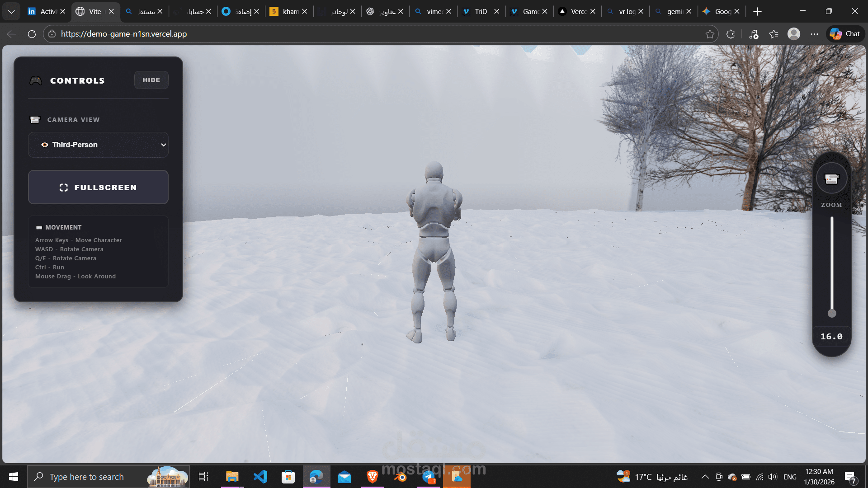
Task: Refresh the demo game page
Action: pyautogui.click(x=32, y=34)
